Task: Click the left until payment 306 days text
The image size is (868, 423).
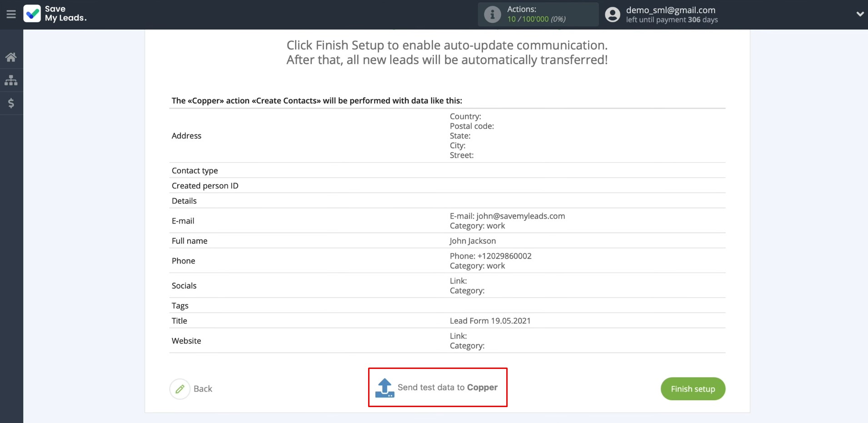Action: (672, 20)
